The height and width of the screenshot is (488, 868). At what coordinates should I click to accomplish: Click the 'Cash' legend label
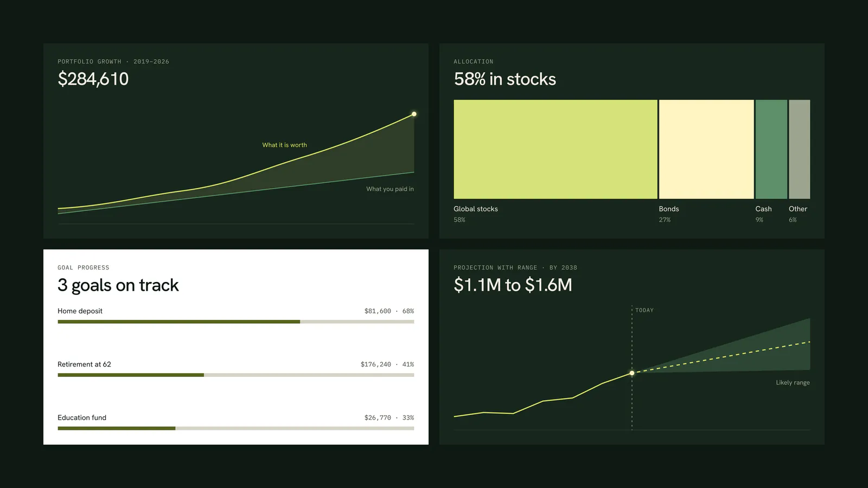click(x=763, y=209)
